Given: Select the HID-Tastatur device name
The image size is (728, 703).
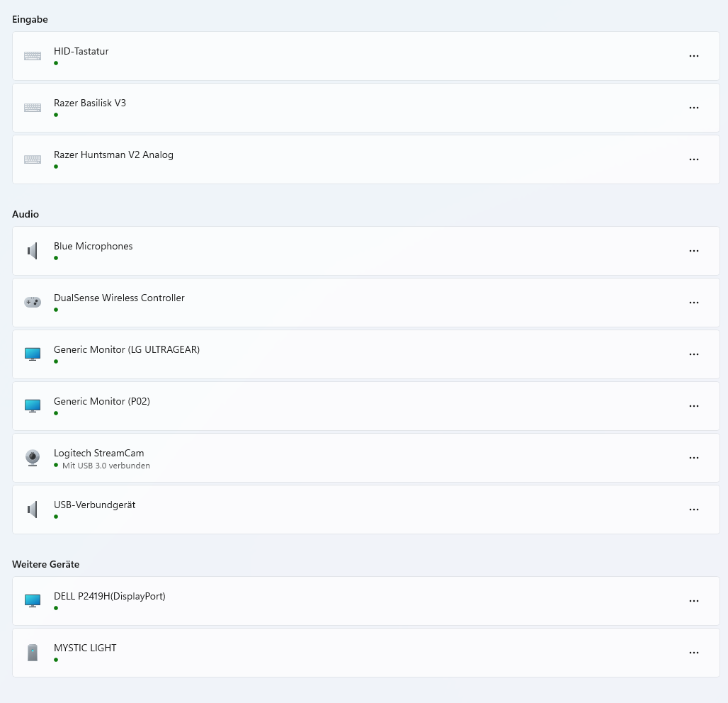Looking at the screenshot, I should tap(81, 51).
